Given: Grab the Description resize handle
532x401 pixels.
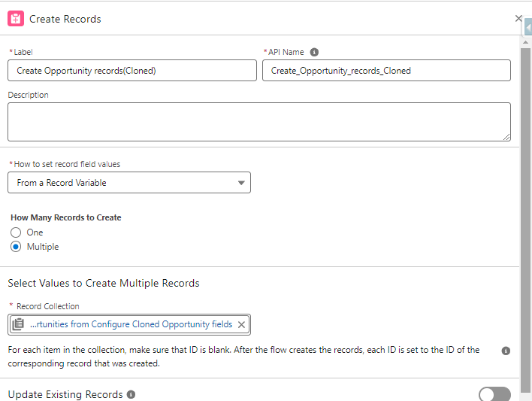Looking at the screenshot, I should point(506,137).
